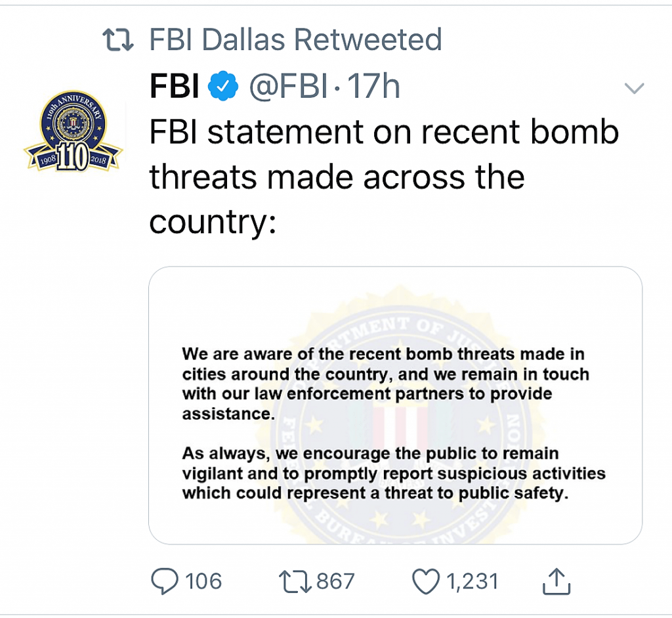Expand more actions via the down arrow

coord(634,86)
